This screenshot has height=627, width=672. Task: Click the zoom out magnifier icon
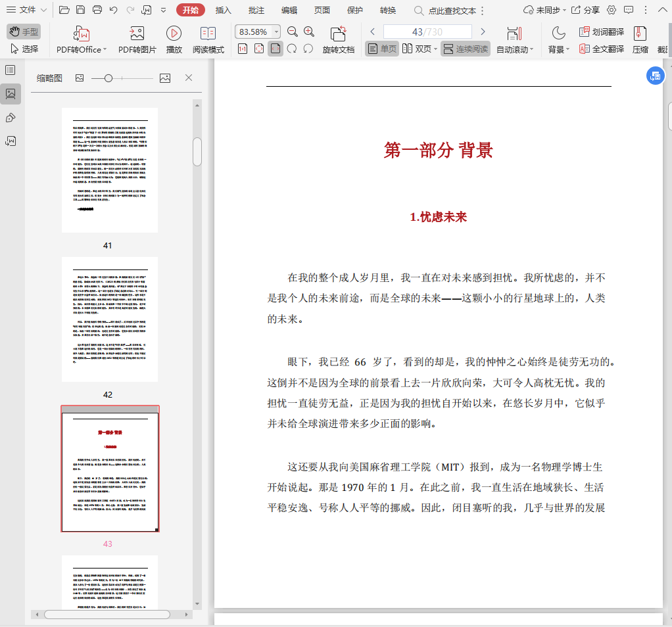pos(293,32)
